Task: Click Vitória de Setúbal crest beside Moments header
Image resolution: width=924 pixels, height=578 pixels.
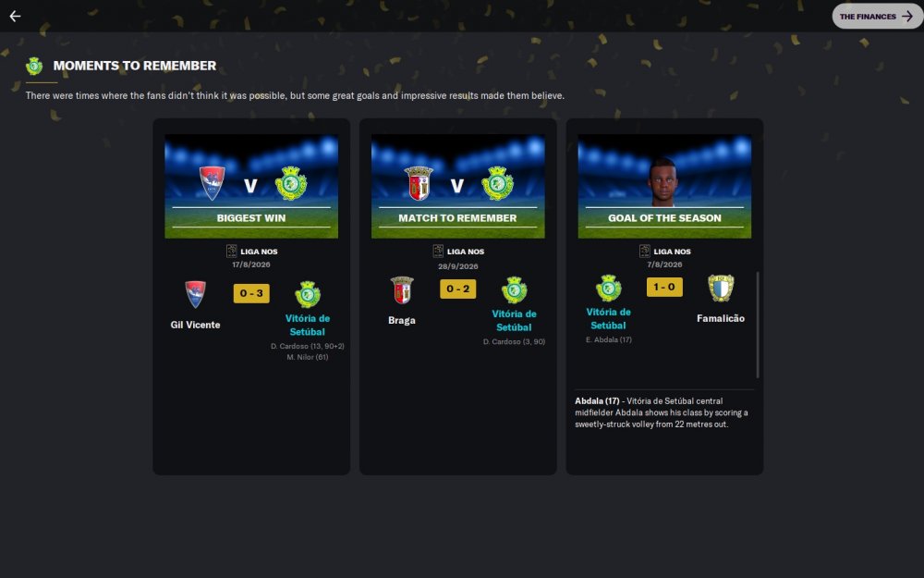Action: 34,66
